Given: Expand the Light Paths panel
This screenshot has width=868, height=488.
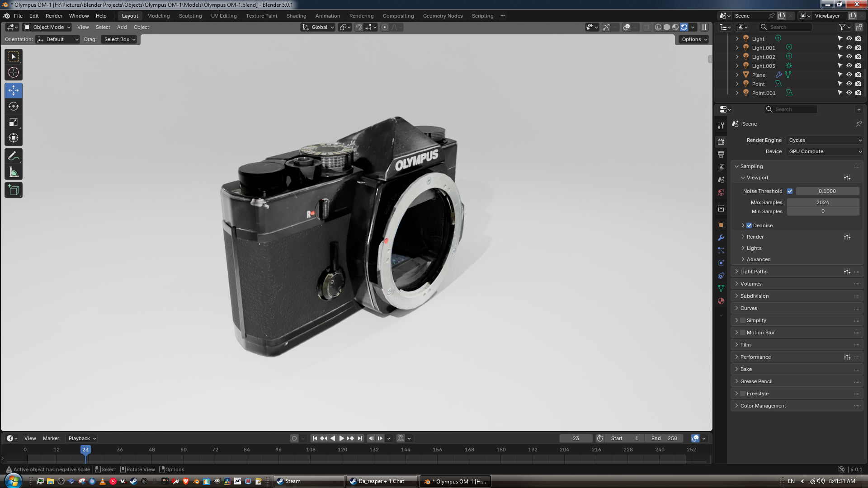Looking at the screenshot, I should [754, 272].
